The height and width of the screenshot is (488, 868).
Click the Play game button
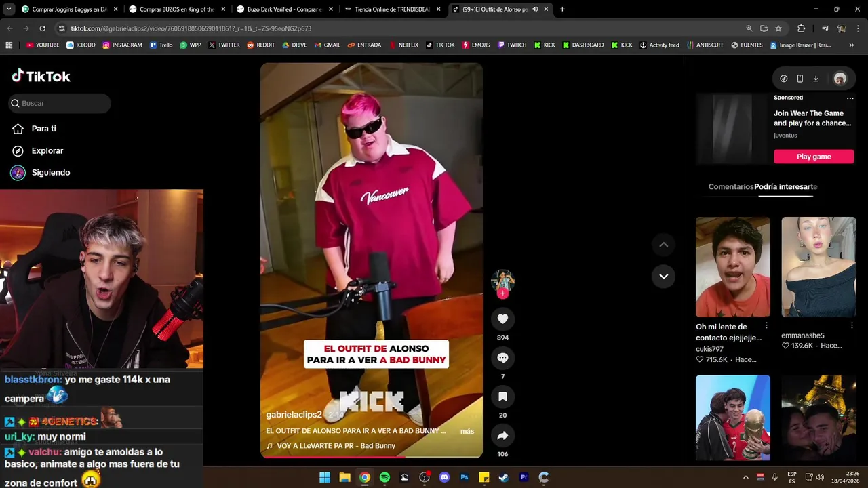pos(814,157)
